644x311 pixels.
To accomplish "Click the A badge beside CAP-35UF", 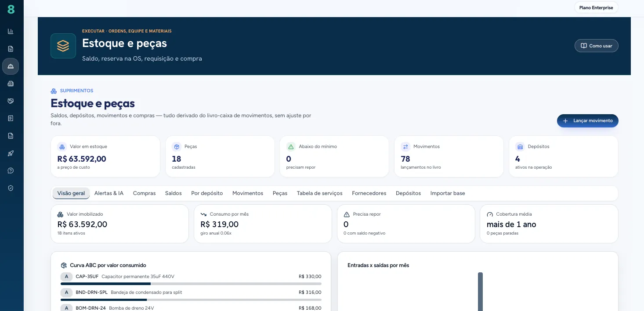I will point(66,277).
